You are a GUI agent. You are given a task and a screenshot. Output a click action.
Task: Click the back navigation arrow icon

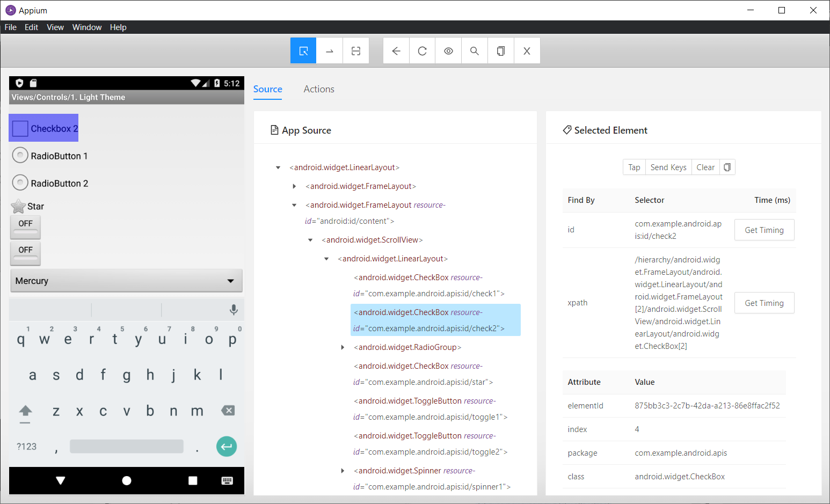click(x=396, y=50)
